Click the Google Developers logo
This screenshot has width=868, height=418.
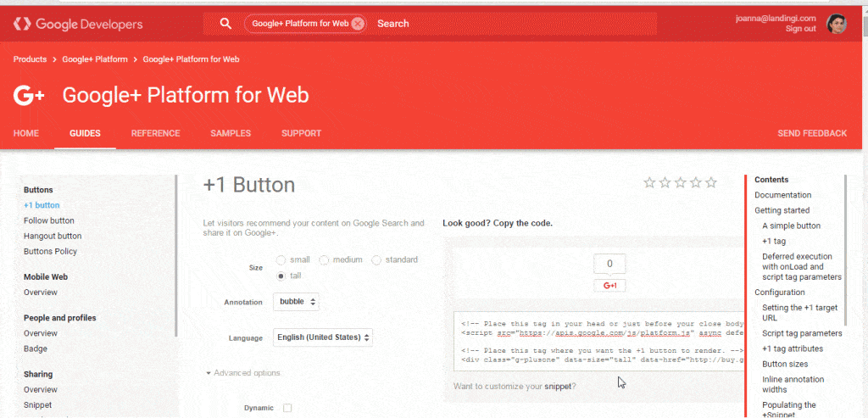coord(78,24)
